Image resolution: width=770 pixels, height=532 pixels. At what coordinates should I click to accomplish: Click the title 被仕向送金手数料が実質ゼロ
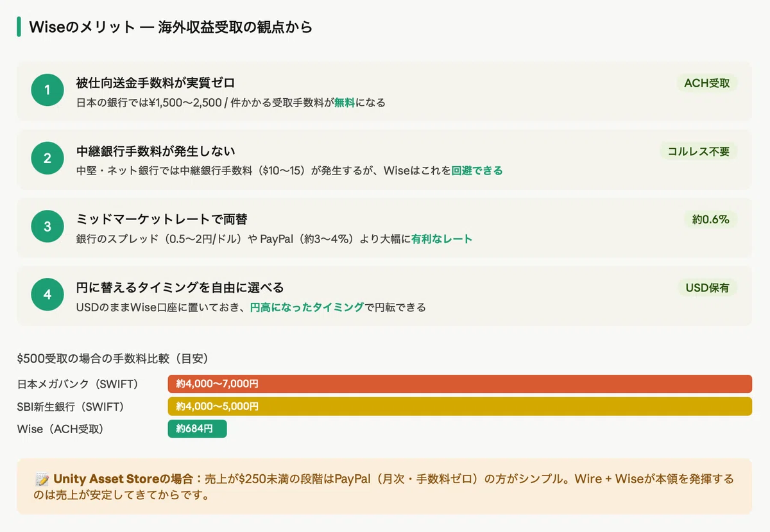[x=156, y=83]
